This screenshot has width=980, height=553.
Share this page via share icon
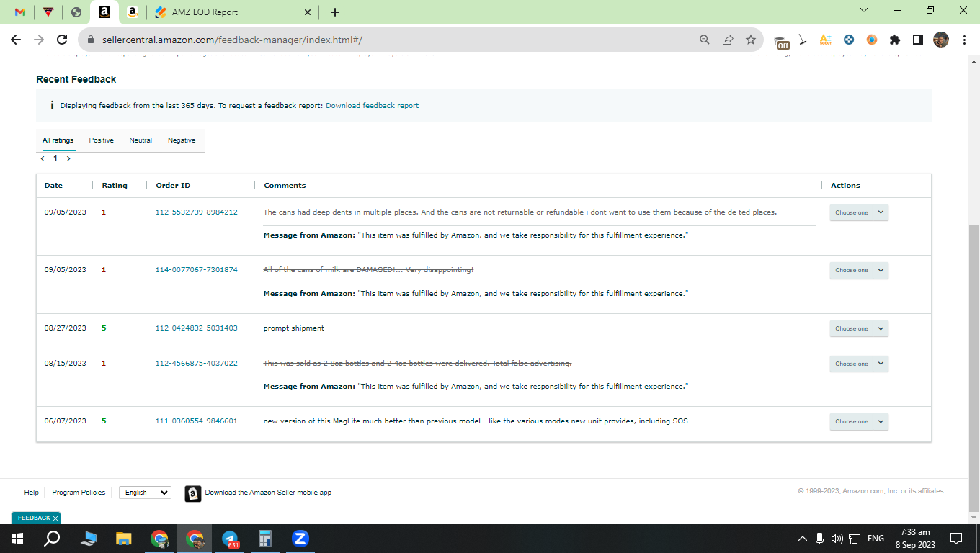[x=728, y=40]
